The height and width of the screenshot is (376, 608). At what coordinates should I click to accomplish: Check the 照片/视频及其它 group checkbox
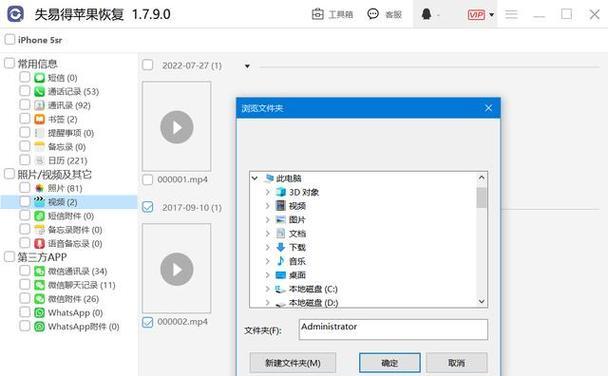click(9, 174)
